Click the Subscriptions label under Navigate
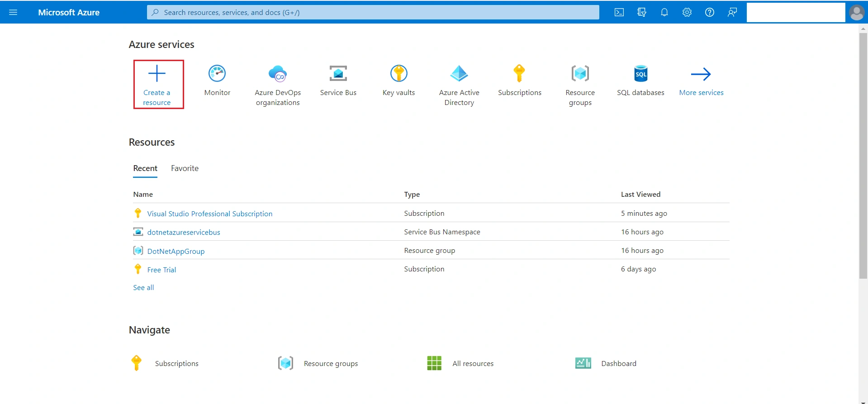Viewport: 868px width, 404px height. point(177,363)
